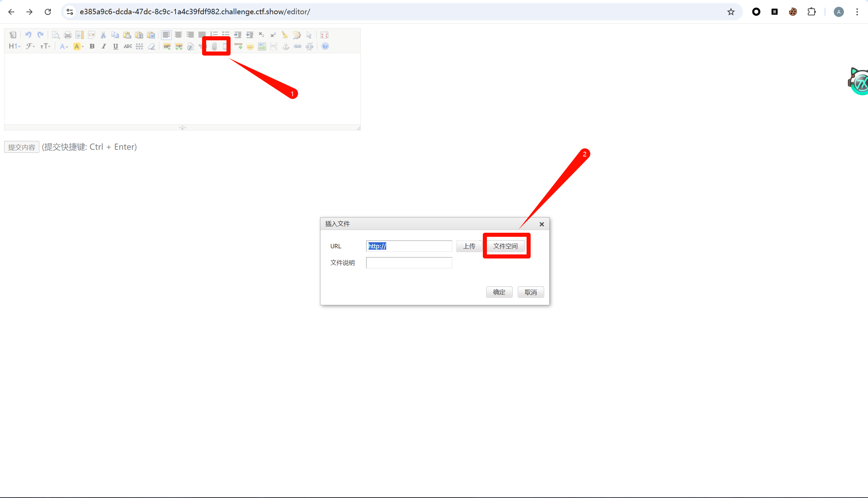
Task: Click the anchor icon in toolbar
Action: (285, 46)
